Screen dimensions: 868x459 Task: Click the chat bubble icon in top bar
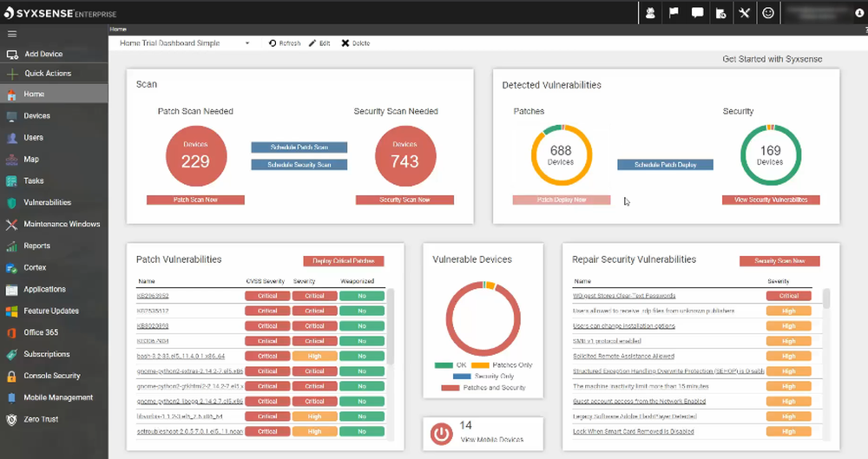click(698, 13)
